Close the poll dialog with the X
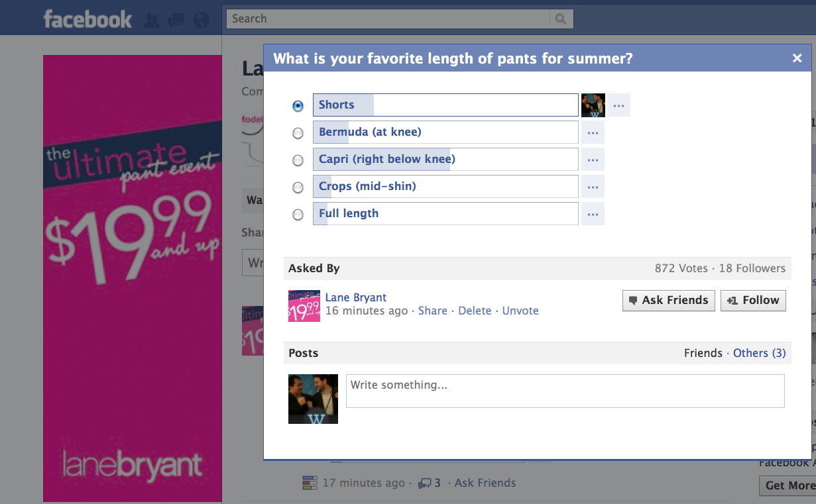The height and width of the screenshot is (504, 816). (797, 58)
